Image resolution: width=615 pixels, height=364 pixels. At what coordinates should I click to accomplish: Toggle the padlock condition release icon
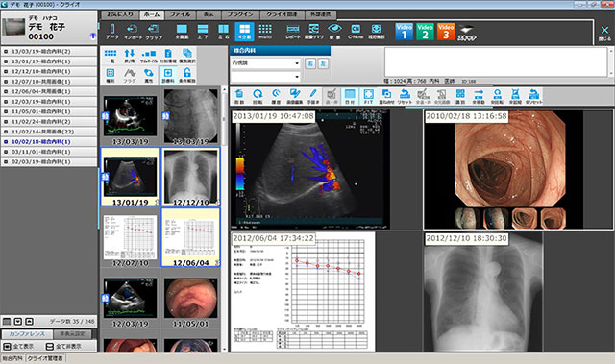coord(187,75)
